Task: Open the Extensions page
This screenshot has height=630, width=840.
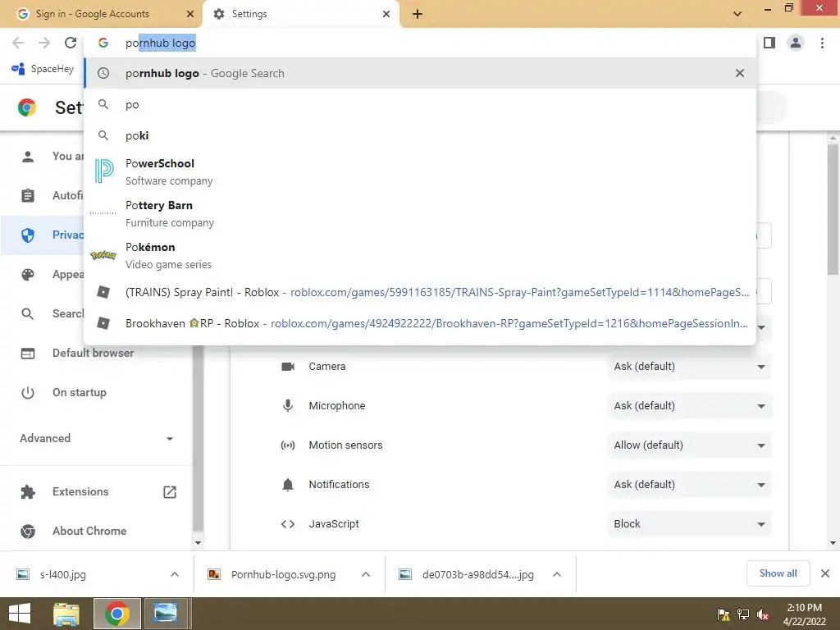Action: [80, 492]
